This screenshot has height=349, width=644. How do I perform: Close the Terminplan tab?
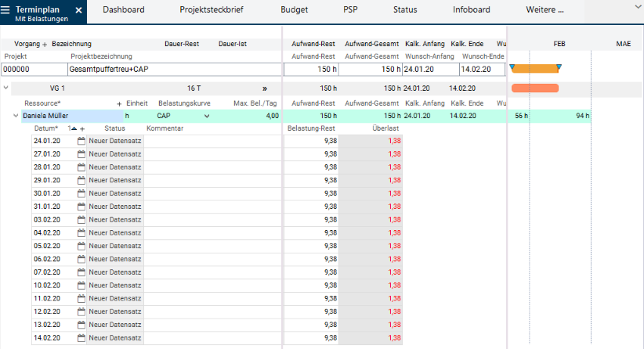[78, 10]
